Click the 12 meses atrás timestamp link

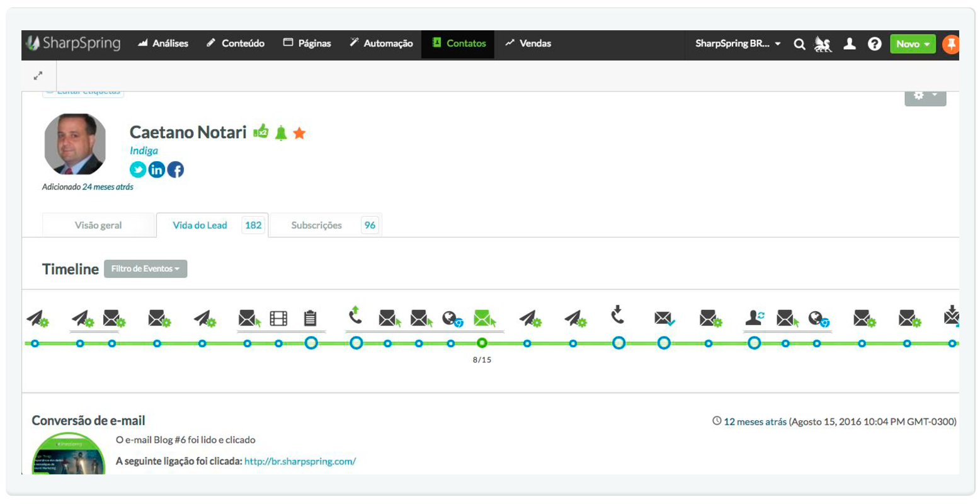pyautogui.click(x=755, y=421)
